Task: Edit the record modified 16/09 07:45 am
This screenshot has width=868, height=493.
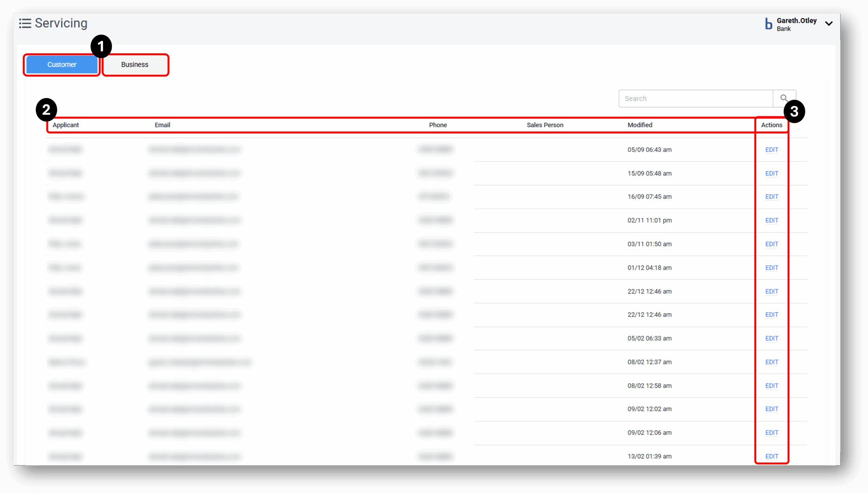Action: point(771,196)
